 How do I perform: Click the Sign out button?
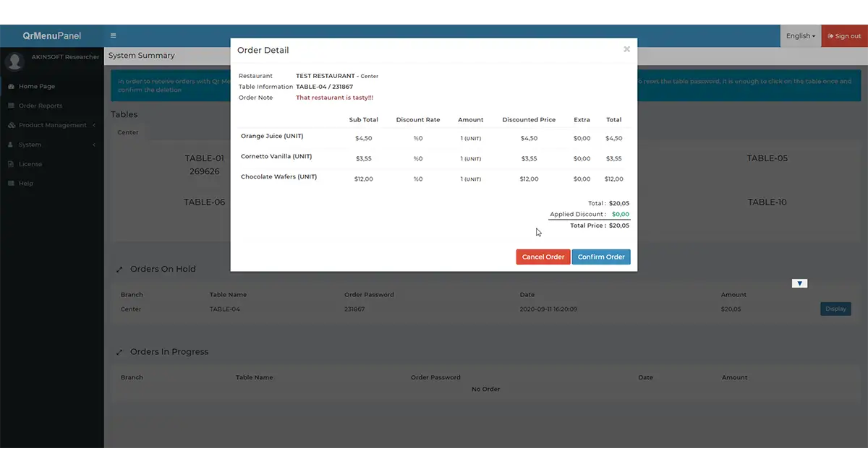[x=845, y=36]
